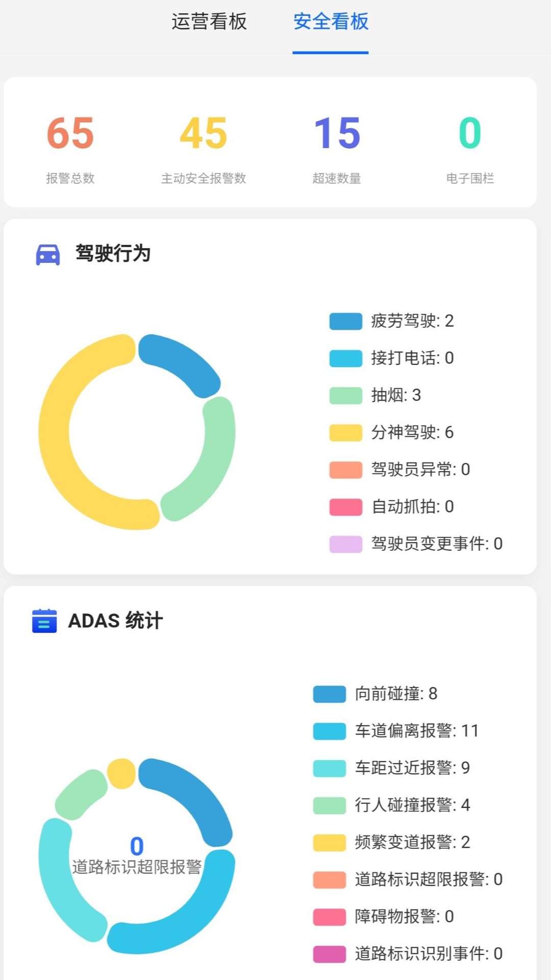
Task: Open the 主动安全报警数 45 statistic
Action: click(204, 147)
